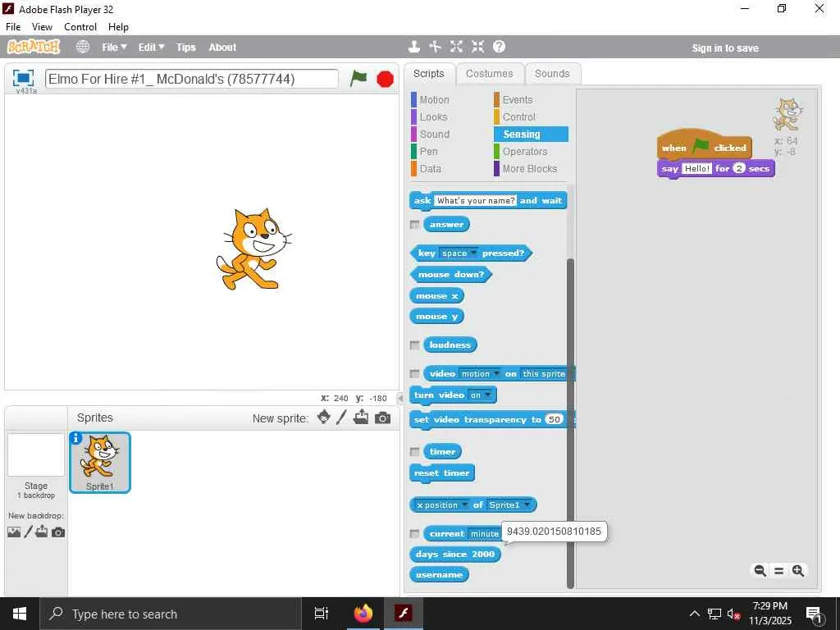Select the Delete scissors tool
840x630 pixels.
[x=435, y=47]
